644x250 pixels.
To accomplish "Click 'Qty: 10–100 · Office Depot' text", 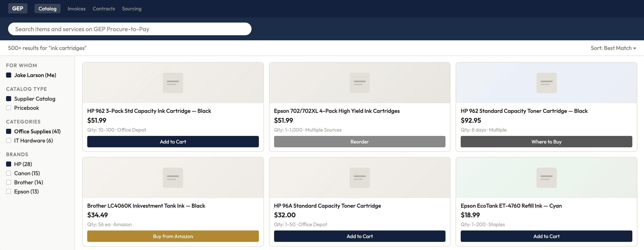I will (x=117, y=130).
